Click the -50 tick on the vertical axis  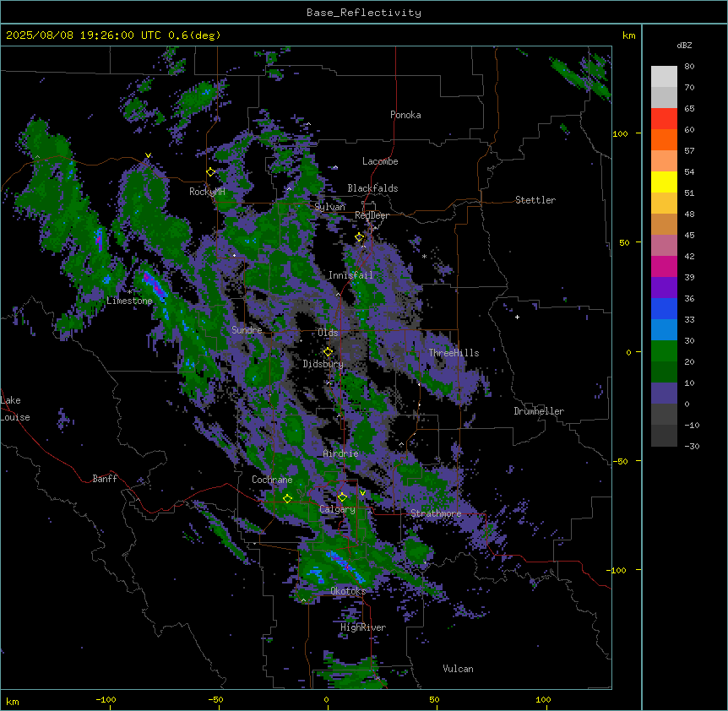620,461
